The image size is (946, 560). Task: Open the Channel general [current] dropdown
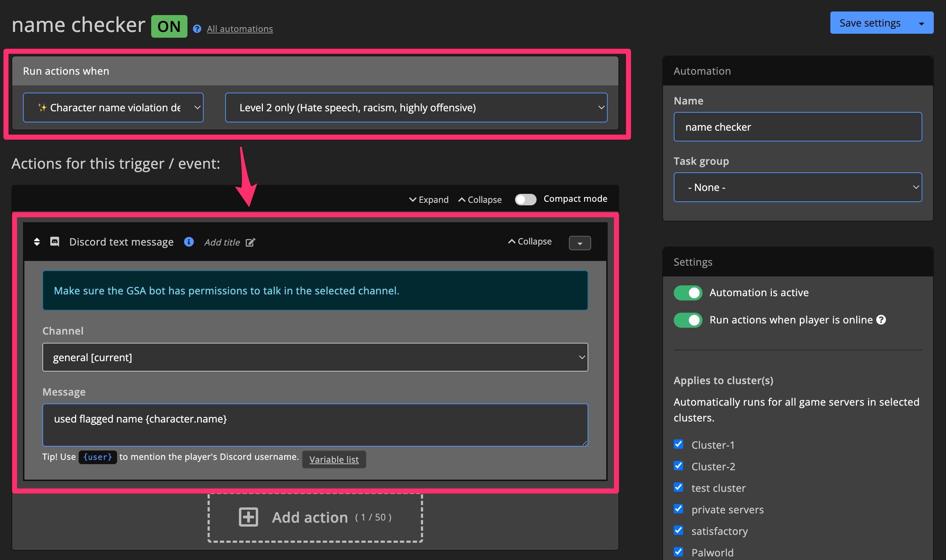(315, 357)
